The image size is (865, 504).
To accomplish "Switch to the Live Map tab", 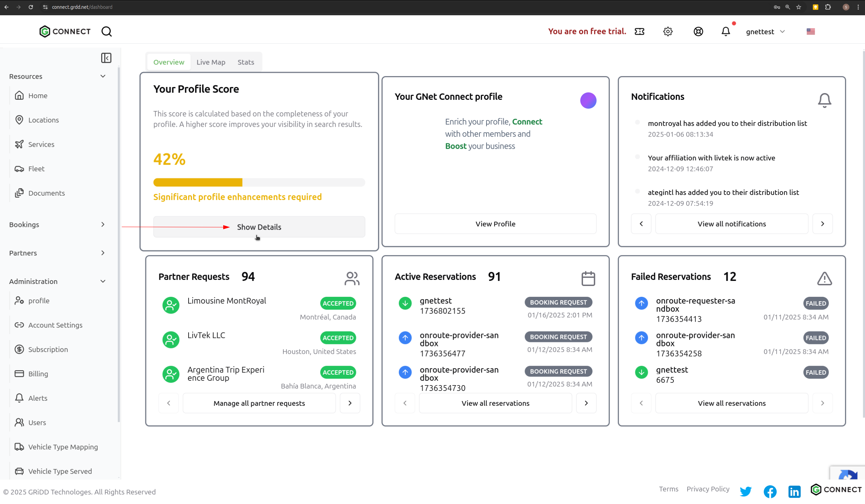I will click(x=211, y=62).
